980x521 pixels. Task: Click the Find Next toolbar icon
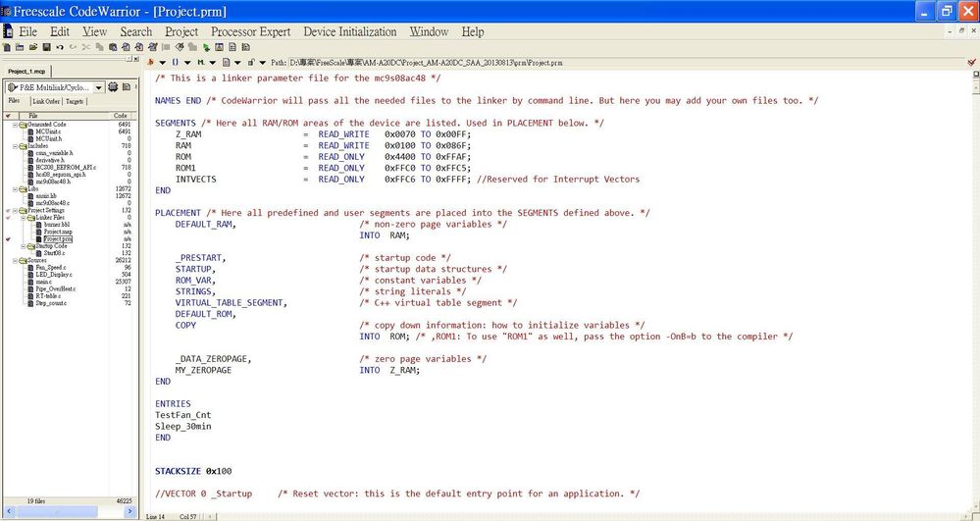[x=138, y=47]
